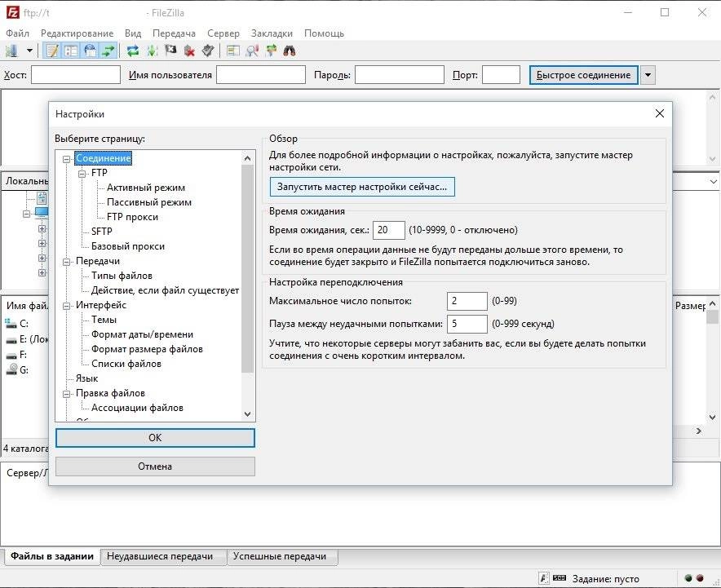The image size is (721, 588).
Task: Click process queue green arrow icon
Action: [153, 51]
